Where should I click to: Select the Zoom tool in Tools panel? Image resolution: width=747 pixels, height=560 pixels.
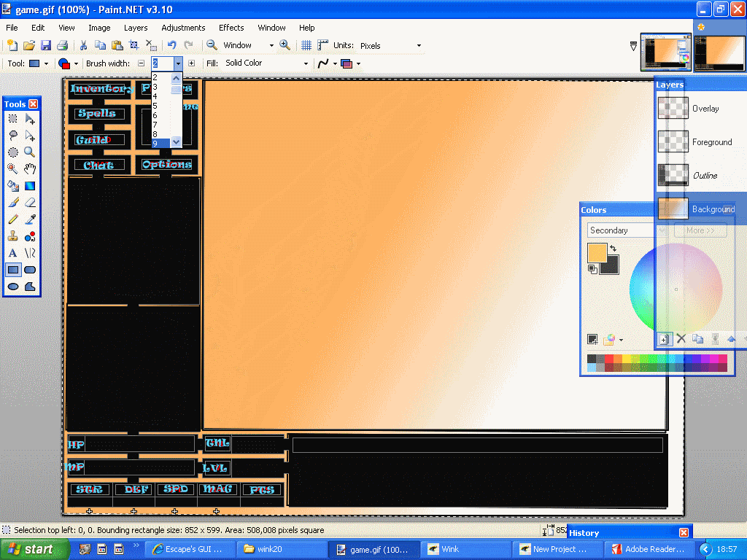[x=30, y=152]
